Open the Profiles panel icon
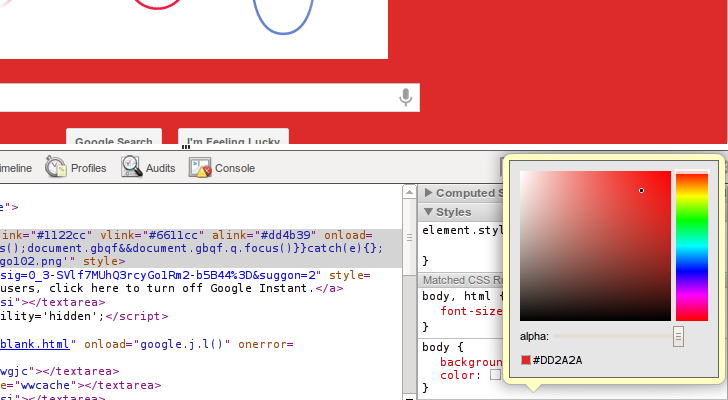The height and width of the screenshot is (400, 728). [x=57, y=168]
